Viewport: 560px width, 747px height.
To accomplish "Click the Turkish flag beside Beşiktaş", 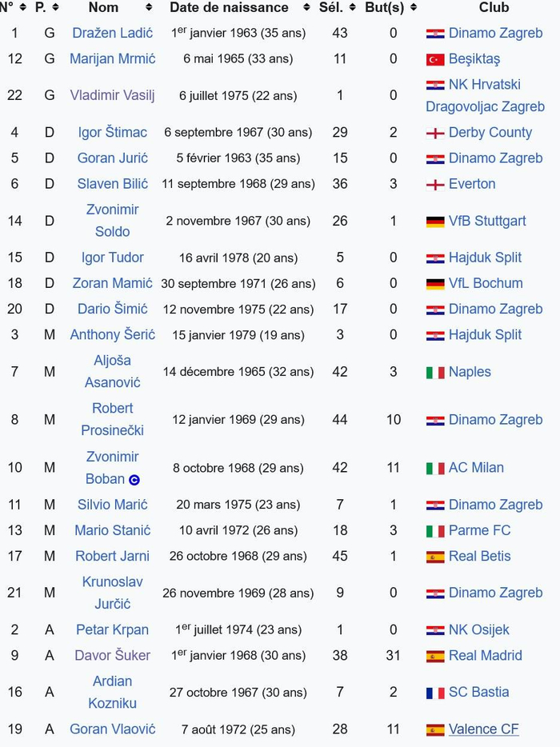I will pos(435,59).
